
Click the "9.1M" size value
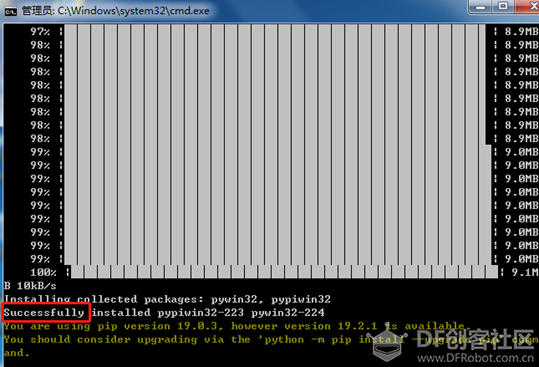pyautogui.click(x=525, y=273)
